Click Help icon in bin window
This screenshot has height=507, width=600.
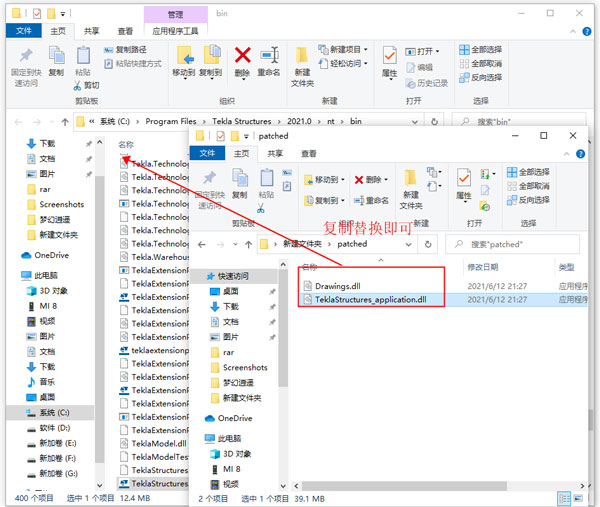587,31
